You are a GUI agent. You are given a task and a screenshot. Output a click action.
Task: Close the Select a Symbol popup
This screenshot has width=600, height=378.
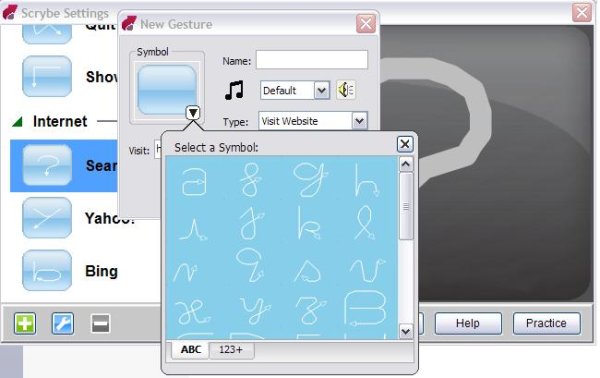(x=405, y=144)
